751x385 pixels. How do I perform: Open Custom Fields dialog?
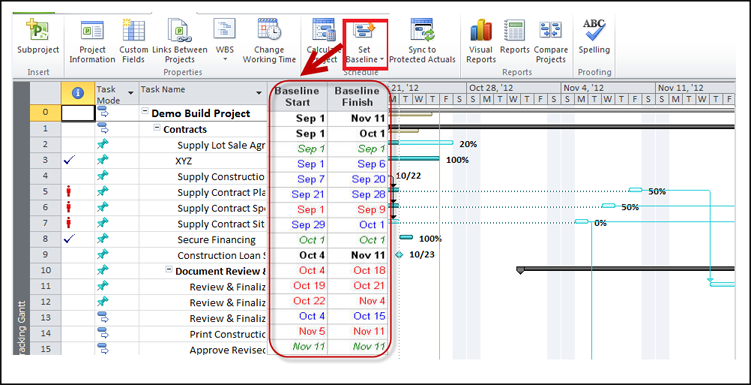134,42
